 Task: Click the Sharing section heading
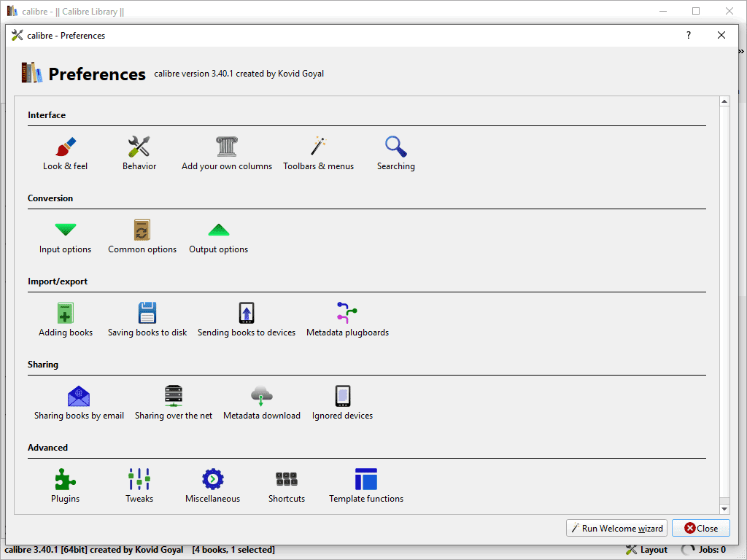pos(43,365)
